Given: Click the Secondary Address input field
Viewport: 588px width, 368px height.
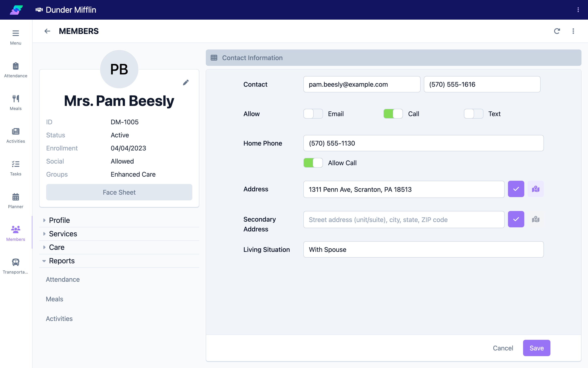Looking at the screenshot, I should pos(404,220).
